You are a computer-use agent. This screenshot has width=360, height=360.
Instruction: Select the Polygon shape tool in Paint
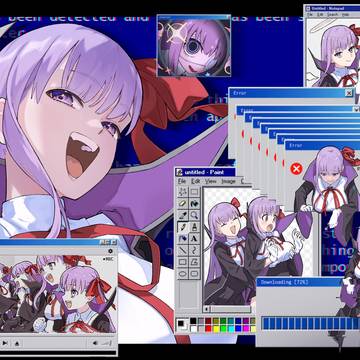[x=194, y=262]
